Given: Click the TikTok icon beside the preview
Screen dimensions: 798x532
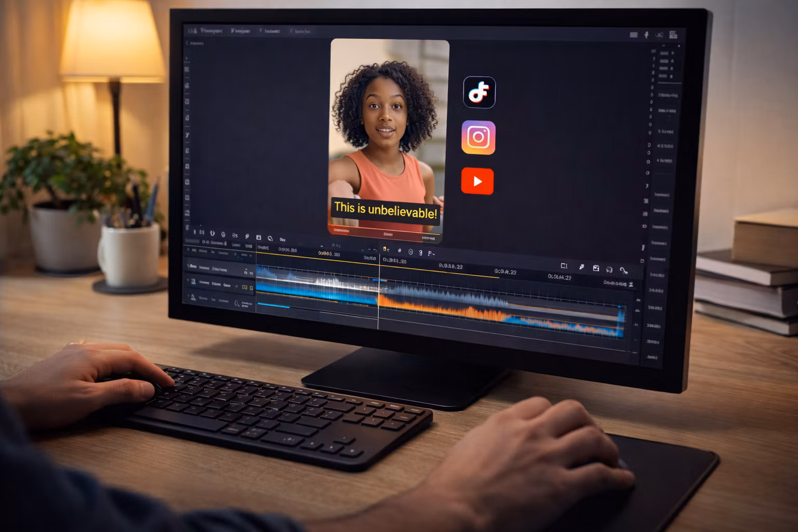Looking at the screenshot, I should tap(479, 92).
